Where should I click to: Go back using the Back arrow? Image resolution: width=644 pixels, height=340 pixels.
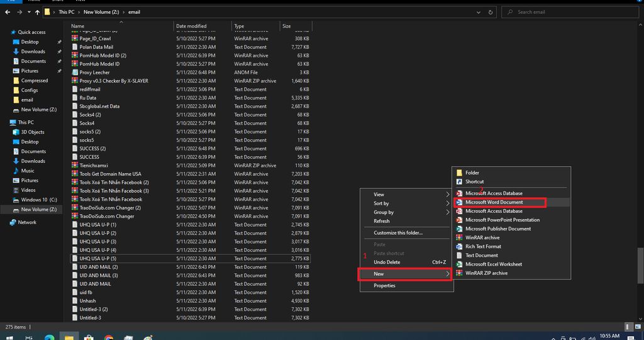click(x=8, y=13)
